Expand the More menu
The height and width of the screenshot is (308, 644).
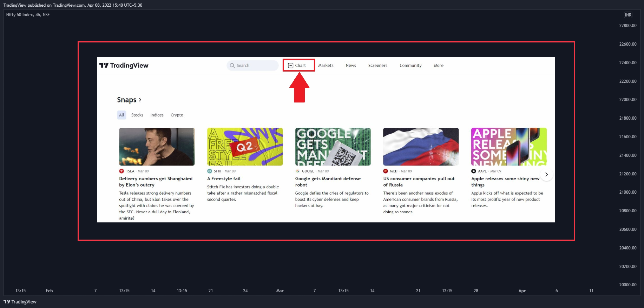(439, 66)
